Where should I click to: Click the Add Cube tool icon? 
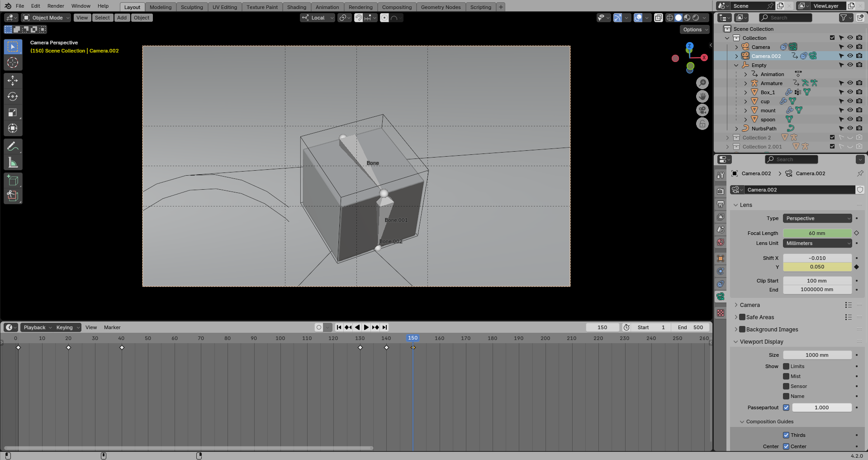point(13,180)
